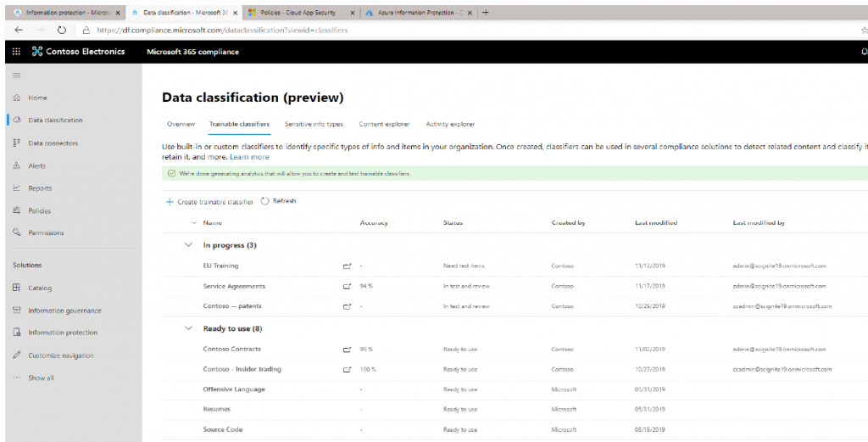This screenshot has height=442, width=868.
Task: Open the Contoso -- patents classifier
Action: (232, 305)
